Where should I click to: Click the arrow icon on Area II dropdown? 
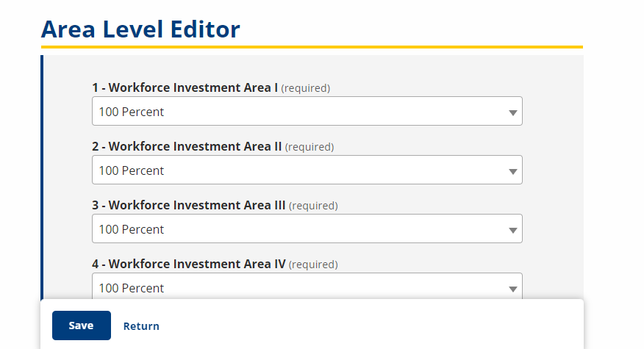tap(512, 171)
